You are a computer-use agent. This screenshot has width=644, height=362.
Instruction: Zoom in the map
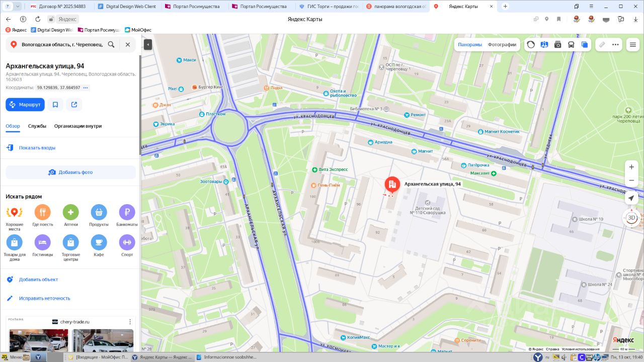pyautogui.click(x=632, y=167)
